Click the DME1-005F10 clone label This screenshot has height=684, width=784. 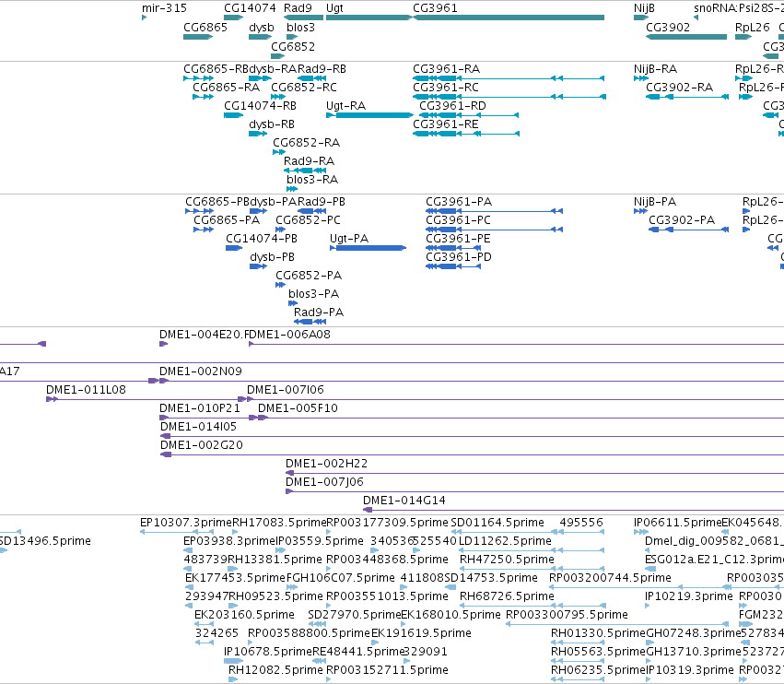click(298, 408)
